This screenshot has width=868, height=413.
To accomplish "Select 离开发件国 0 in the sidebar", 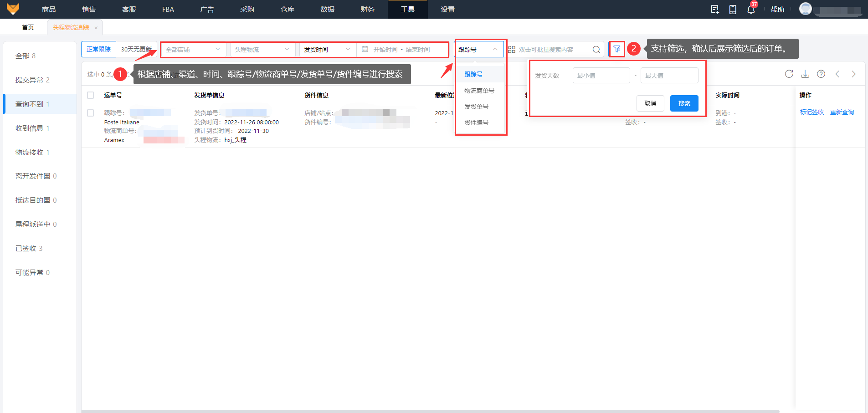I will click(x=40, y=176).
